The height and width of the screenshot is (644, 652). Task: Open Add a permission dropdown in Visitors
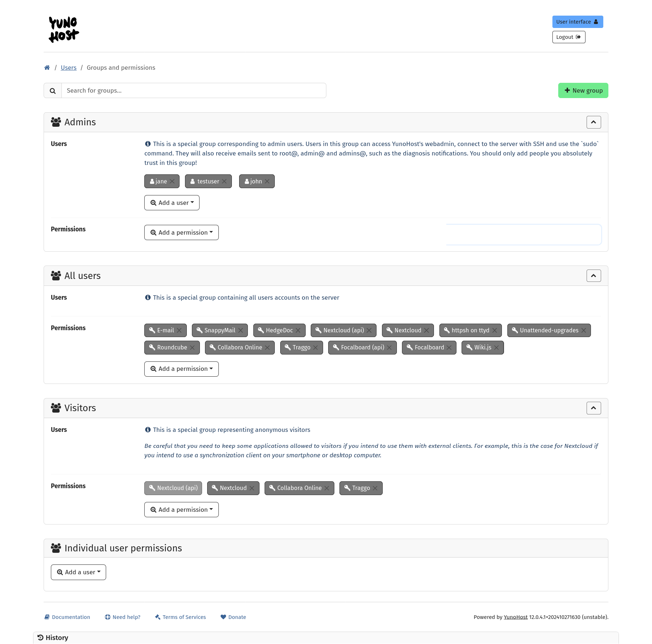pos(181,510)
